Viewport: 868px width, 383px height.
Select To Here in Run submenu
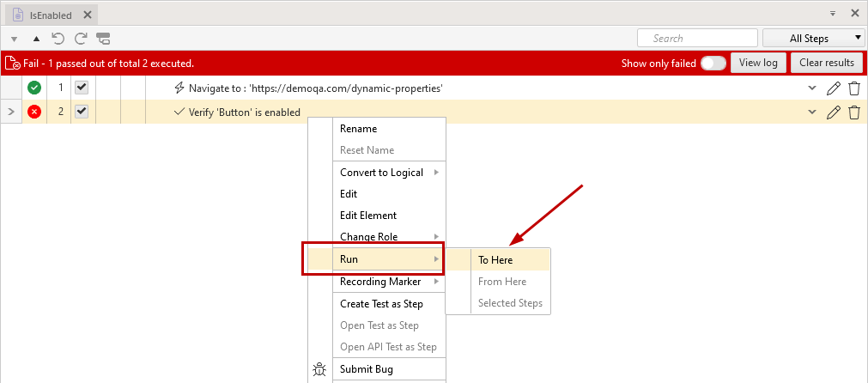pos(498,259)
